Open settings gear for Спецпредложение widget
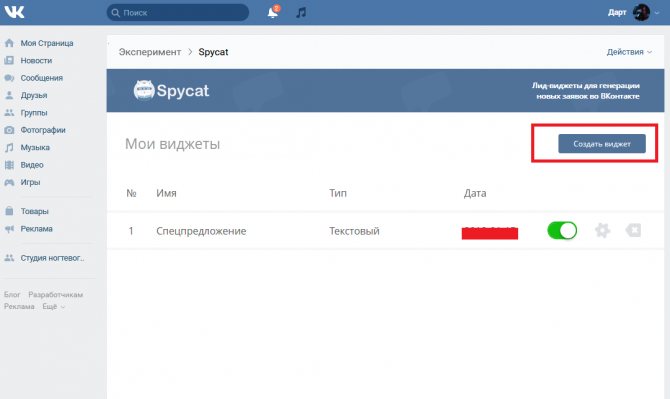Screen dimensions: 670x399 coord(602,230)
